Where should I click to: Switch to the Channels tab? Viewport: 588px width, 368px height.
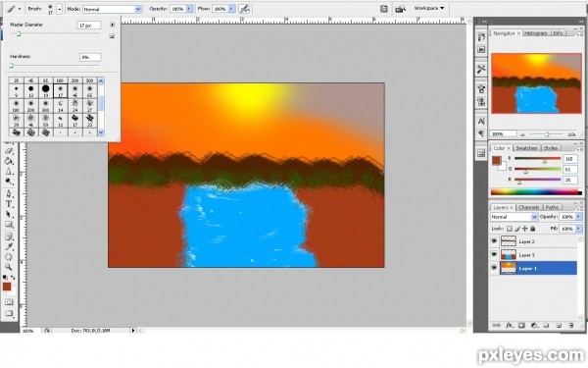click(x=529, y=207)
